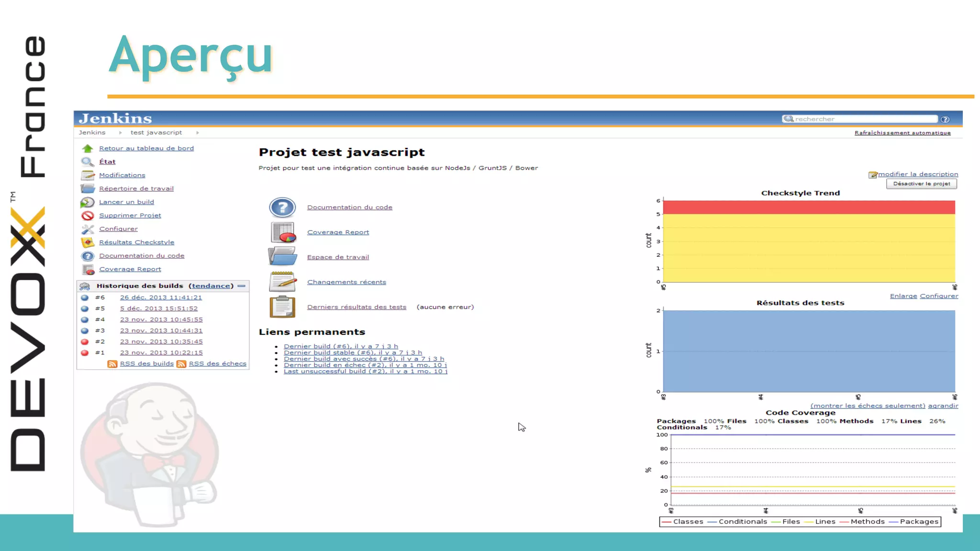Collapse the Historique des builds panel
Image resolution: width=980 pixels, height=551 pixels.
242,286
